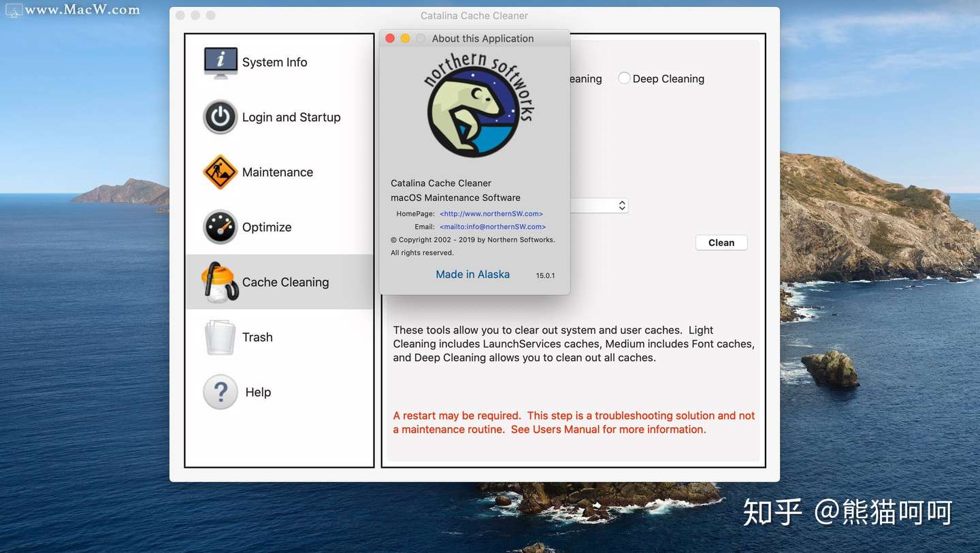Click the Clean button
Screen dimensions: 980x553
pyautogui.click(x=721, y=242)
